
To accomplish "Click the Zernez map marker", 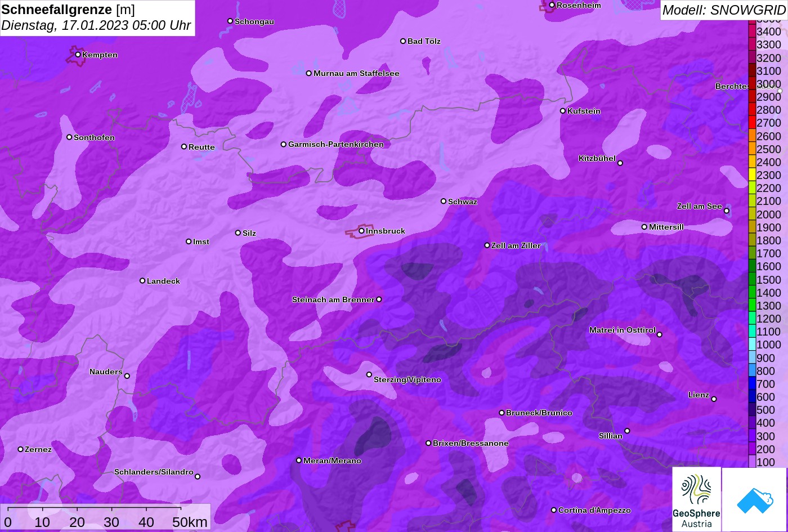I will [21, 449].
